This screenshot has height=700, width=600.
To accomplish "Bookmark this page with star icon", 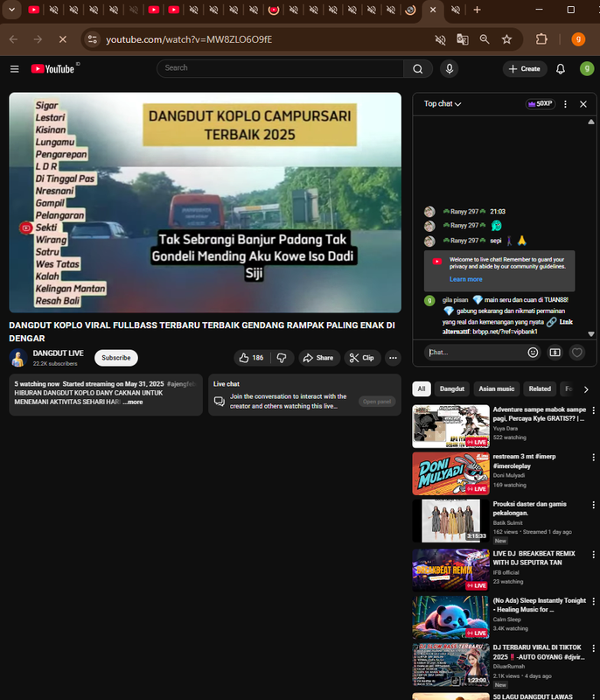I will 506,39.
